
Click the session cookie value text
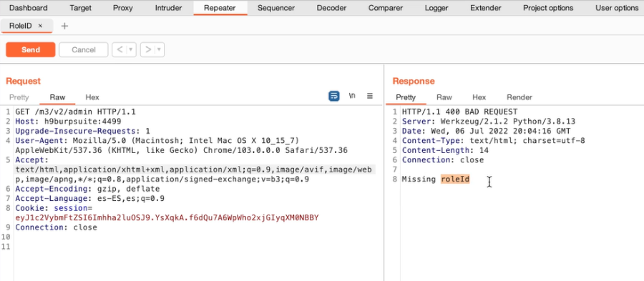pyautogui.click(x=167, y=217)
